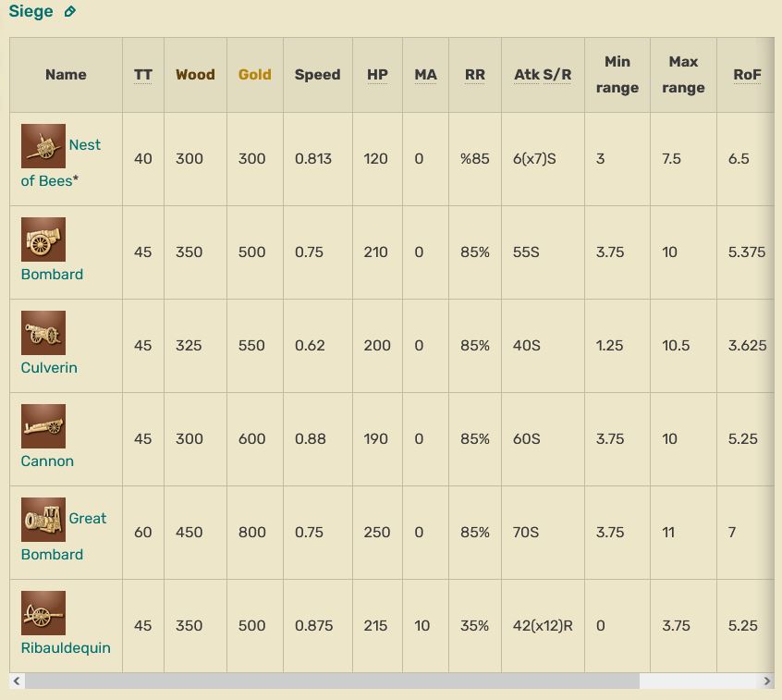Follow the Bombard text link
This screenshot has width=782, height=700.
click(52, 275)
